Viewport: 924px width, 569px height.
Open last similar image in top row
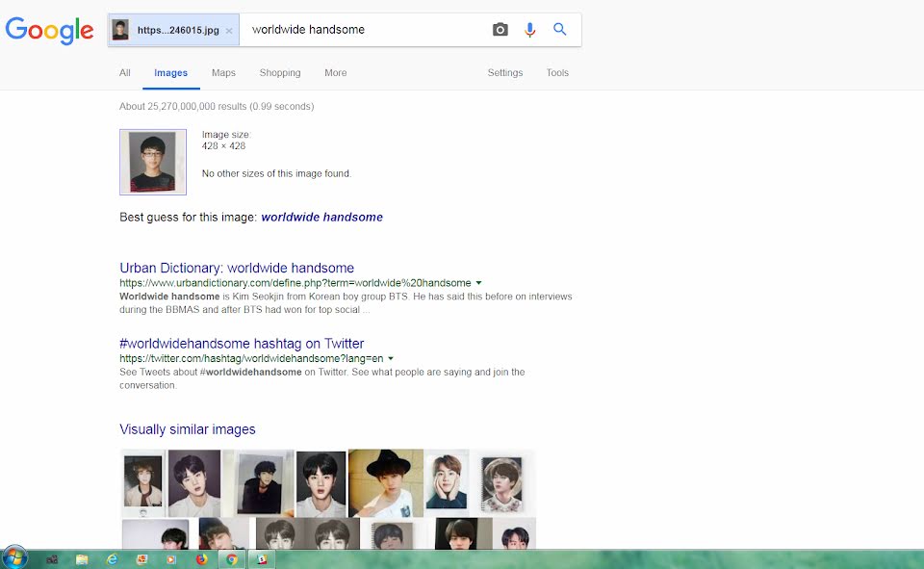tap(503, 483)
